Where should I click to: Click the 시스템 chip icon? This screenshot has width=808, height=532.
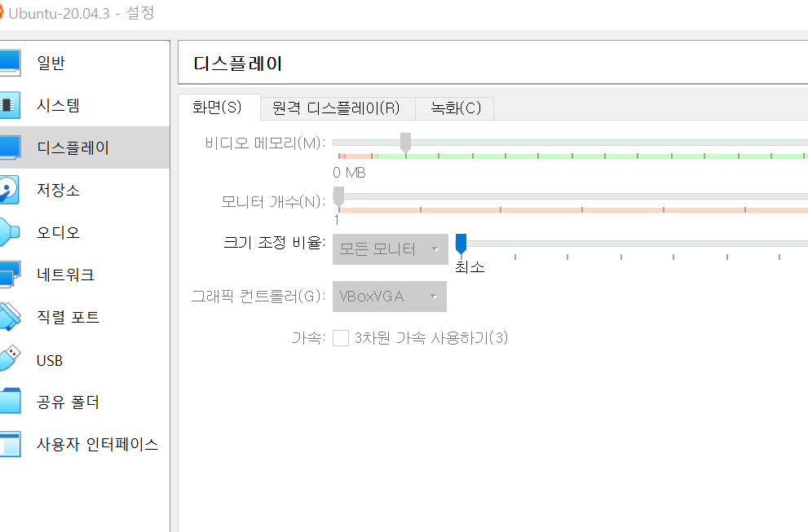pos(9,105)
